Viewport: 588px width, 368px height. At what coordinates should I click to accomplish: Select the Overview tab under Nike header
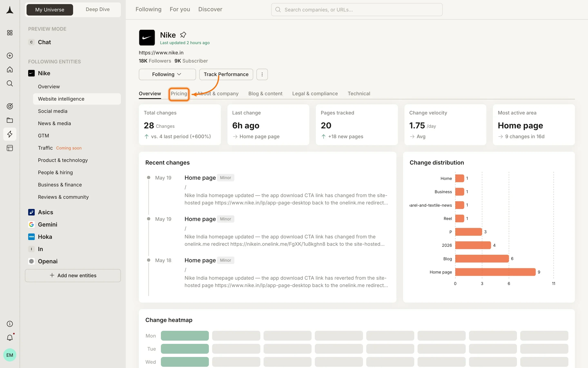click(x=150, y=94)
